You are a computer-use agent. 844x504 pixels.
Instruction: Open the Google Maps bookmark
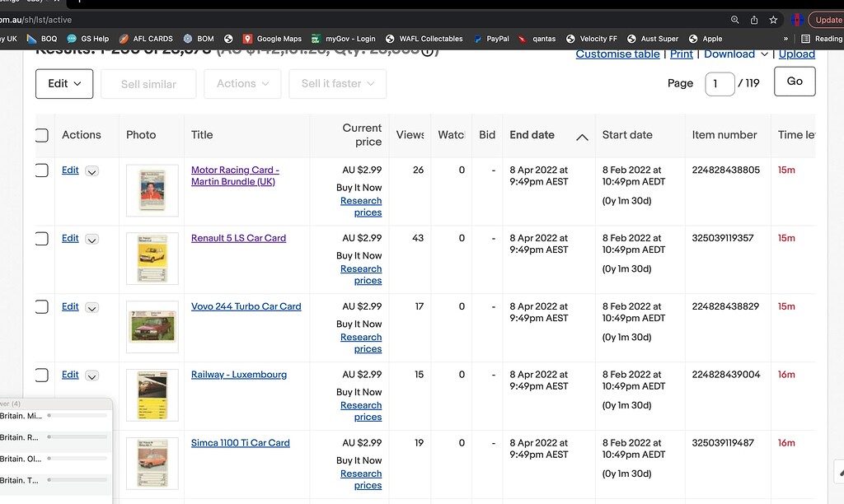pos(272,39)
